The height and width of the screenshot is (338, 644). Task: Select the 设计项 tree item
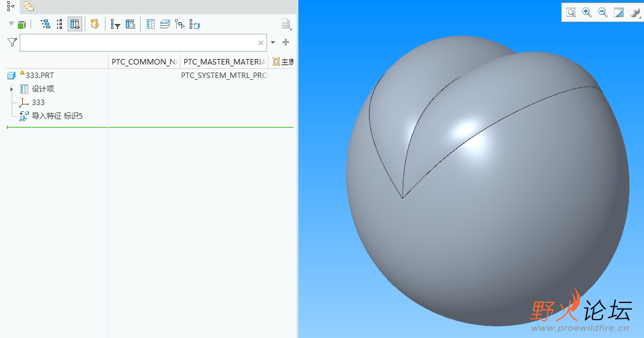[x=43, y=89]
